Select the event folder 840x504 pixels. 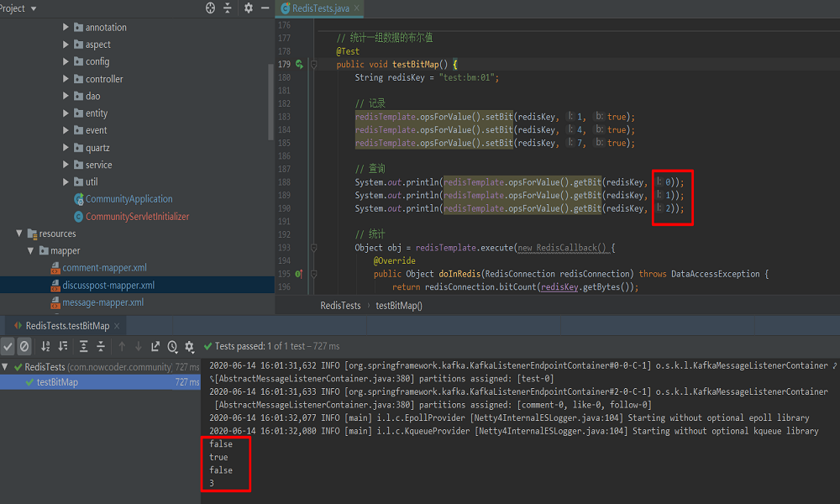click(96, 130)
